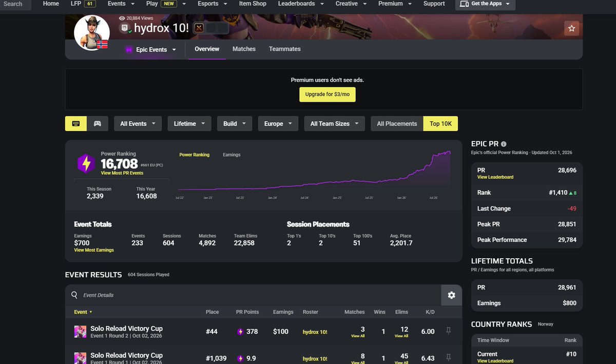The image size is (616, 364).
Task: Expand the Epic Events selector
Action: [151, 50]
